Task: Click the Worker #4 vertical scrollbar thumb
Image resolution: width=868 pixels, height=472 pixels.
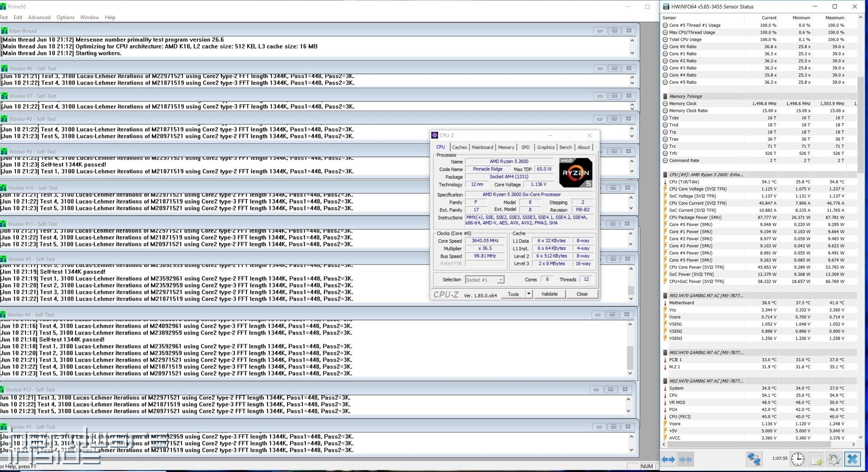Action: point(630,358)
